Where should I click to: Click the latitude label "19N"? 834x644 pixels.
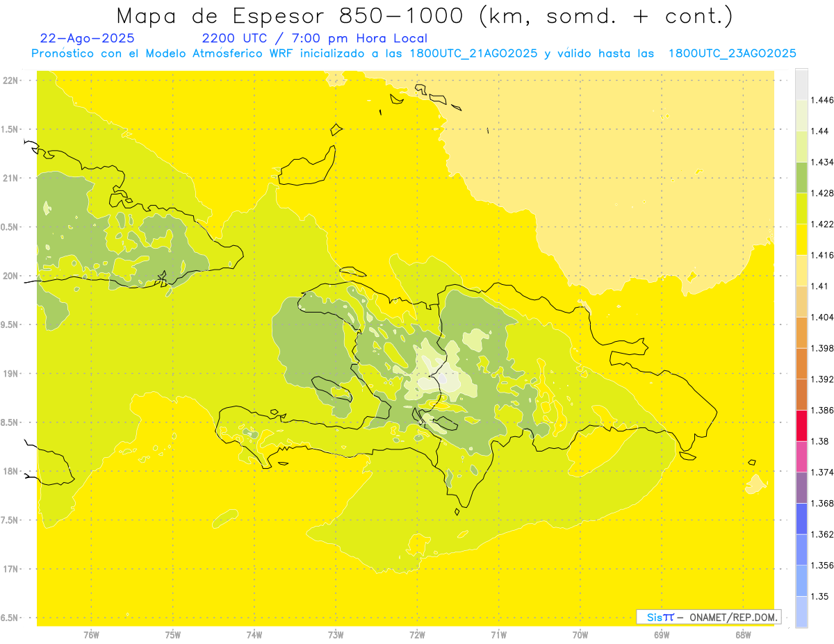[10, 374]
